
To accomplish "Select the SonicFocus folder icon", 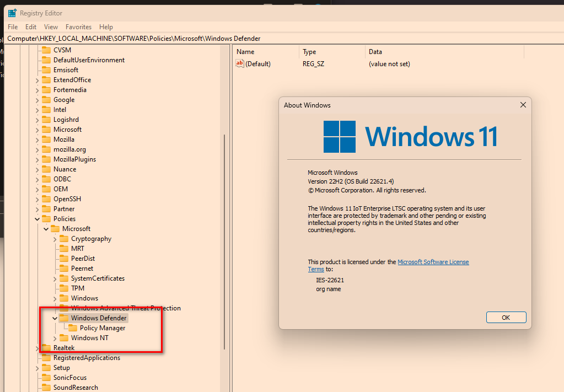I will click(46, 378).
